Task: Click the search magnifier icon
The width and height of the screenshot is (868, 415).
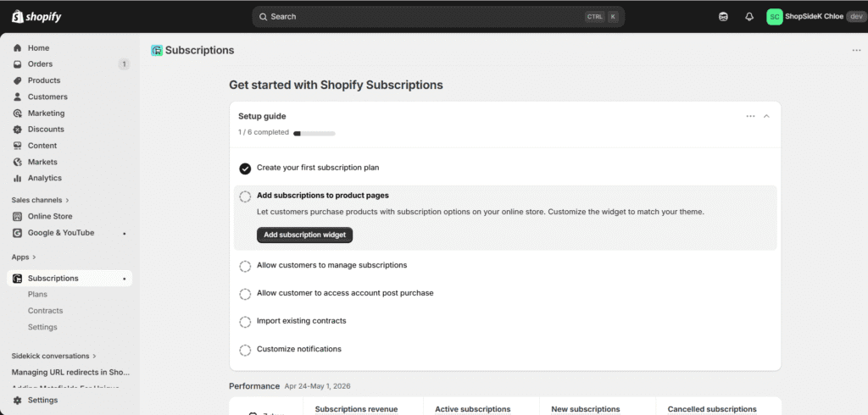Action: [263, 17]
